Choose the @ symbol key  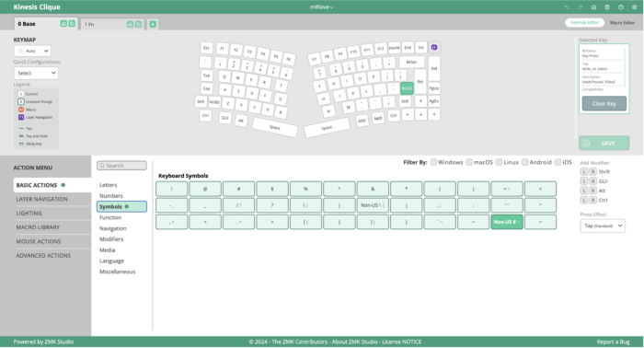[x=205, y=189]
